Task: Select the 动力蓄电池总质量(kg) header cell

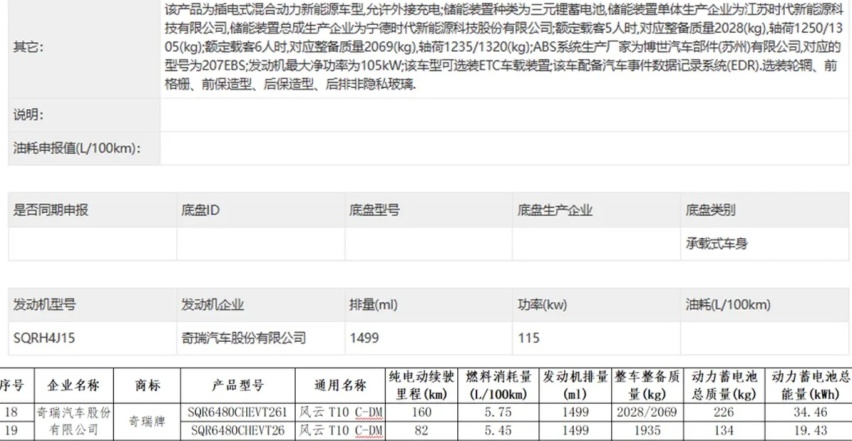Action: coord(724,386)
